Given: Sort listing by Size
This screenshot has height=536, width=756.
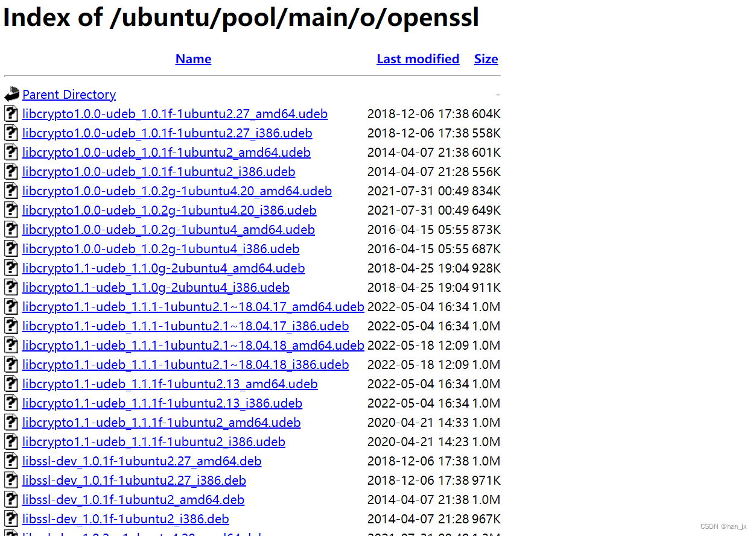Looking at the screenshot, I should tap(486, 58).
